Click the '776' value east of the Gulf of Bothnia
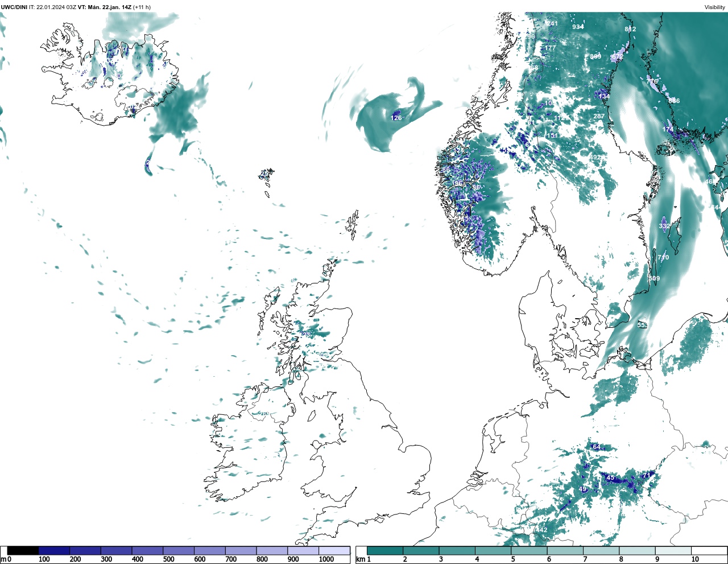 click(x=652, y=81)
